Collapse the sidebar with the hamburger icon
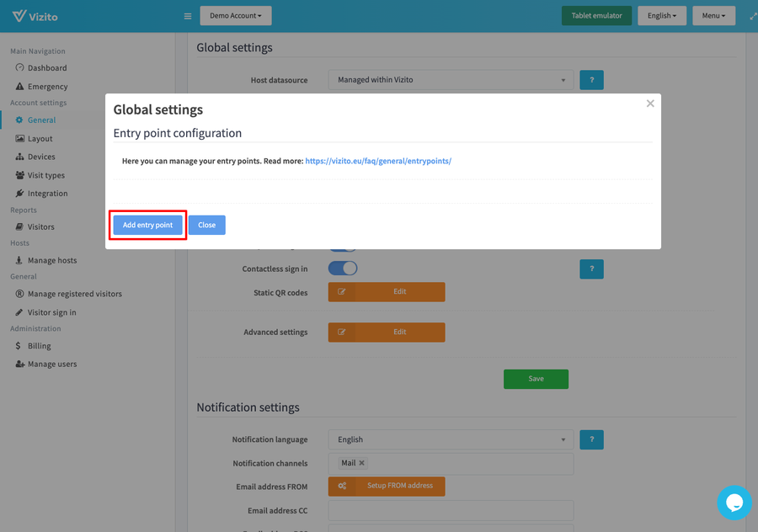 (187, 15)
